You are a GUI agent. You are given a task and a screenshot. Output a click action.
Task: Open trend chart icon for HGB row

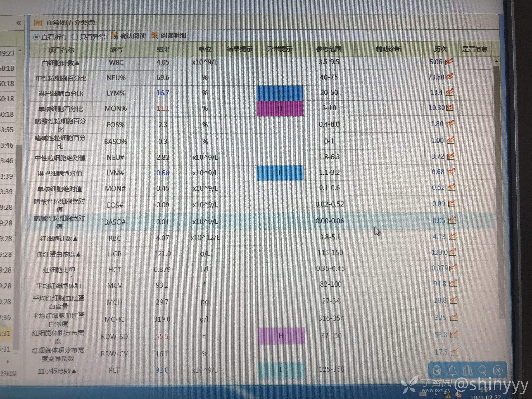click(452, 252)
